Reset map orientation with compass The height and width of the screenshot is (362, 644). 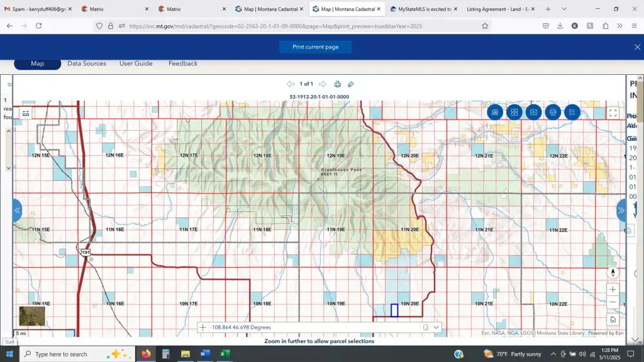613,273
